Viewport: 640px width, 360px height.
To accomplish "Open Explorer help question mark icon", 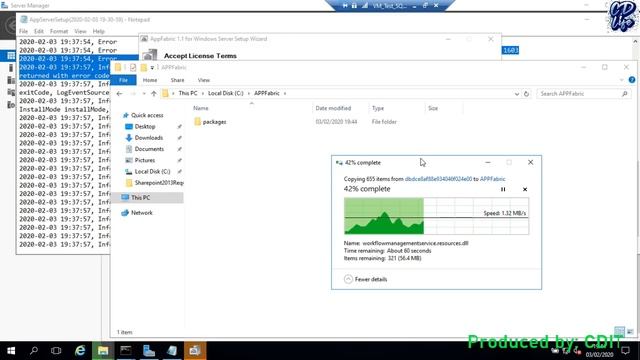I will 632,80.
